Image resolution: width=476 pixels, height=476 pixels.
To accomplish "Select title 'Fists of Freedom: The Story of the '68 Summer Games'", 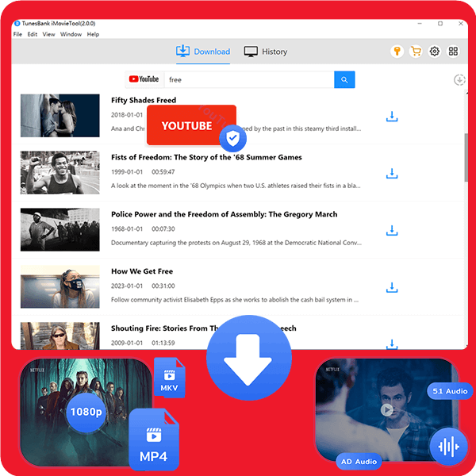I will click(206, 157).
